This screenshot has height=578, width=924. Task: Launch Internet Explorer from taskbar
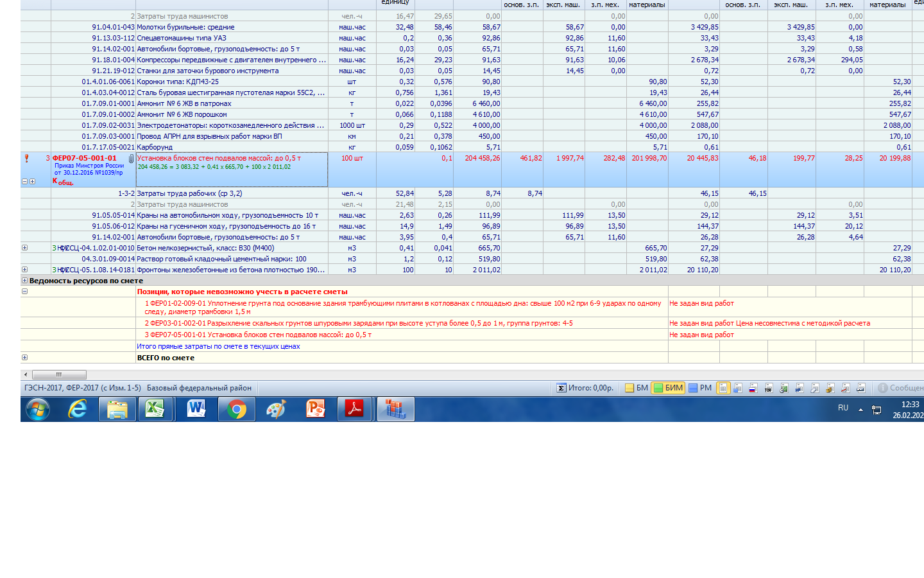(x=78, y=409)
